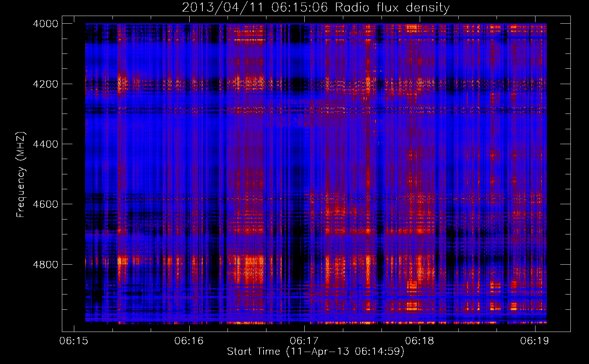Click the 06:19 time axis label
589x364 pixels.
click(535, 341)
